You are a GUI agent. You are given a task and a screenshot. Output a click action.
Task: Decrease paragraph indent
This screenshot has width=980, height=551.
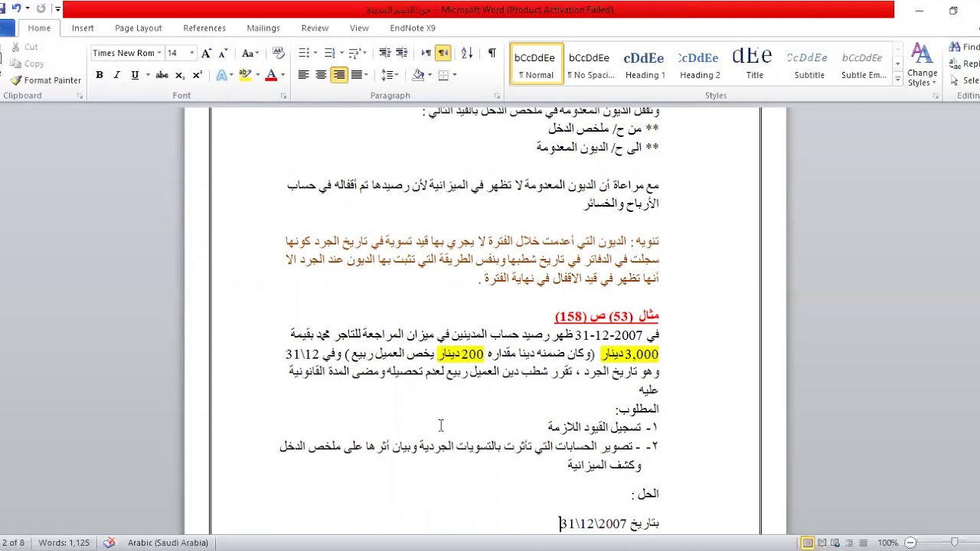click(x=384, y=53)
